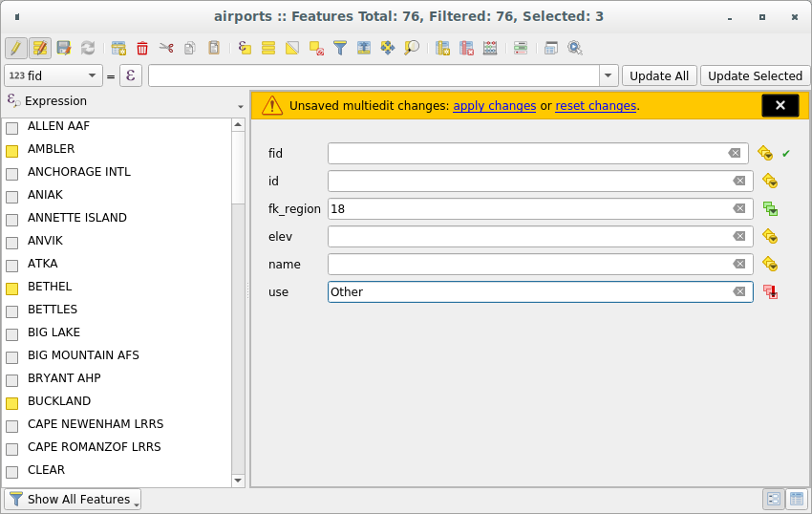812x514 pixels.
Task: Click into the name field input
Action: 528,265
